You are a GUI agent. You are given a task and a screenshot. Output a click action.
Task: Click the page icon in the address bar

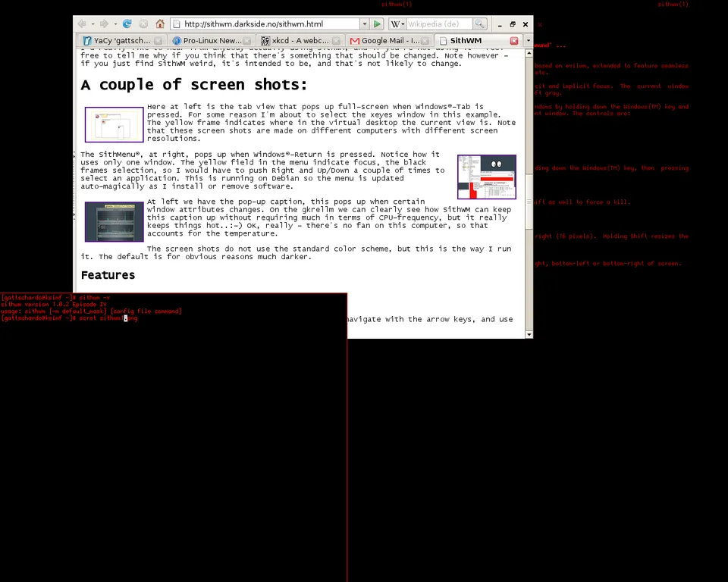click(x=176, y=23)
